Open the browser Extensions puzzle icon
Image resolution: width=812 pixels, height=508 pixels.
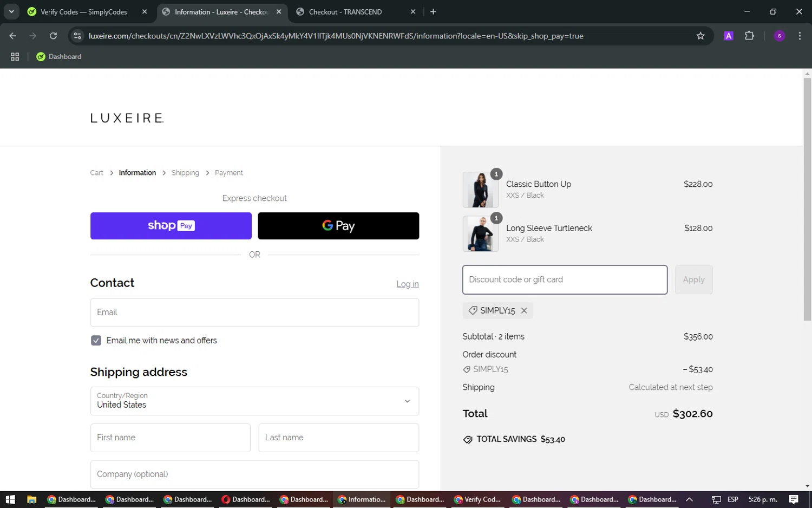(x=749, y=36)
